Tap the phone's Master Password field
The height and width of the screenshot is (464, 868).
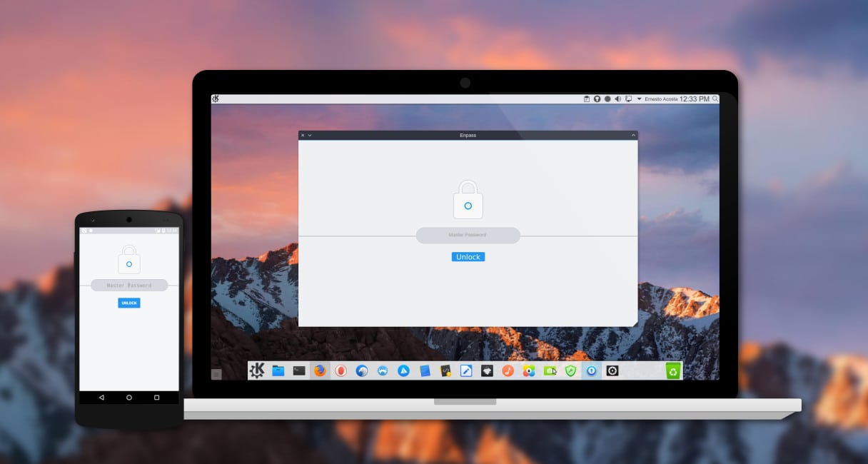pos(129,286)
